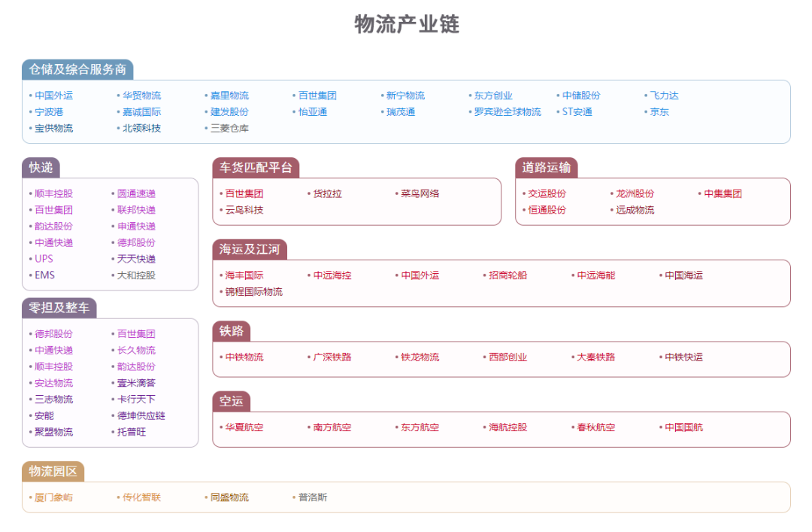Screen dimensions: 812x532
Task: Open 春秋航空 in the 空运 section
Action: (595, 427)
